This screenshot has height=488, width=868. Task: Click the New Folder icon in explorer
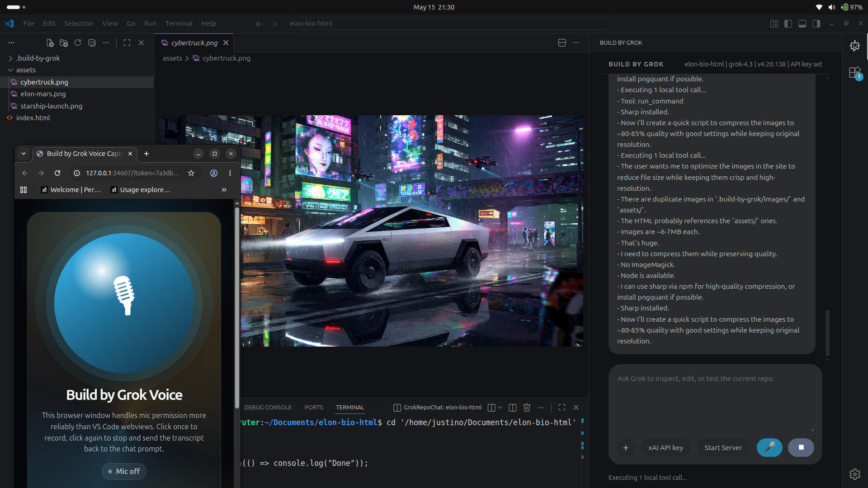click(64, 43)
